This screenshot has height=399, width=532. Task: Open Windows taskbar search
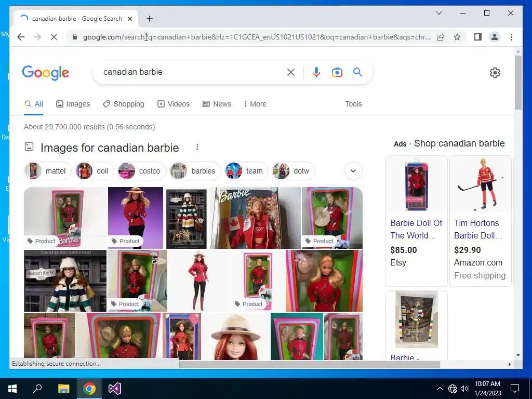click(x=37, y=389)
